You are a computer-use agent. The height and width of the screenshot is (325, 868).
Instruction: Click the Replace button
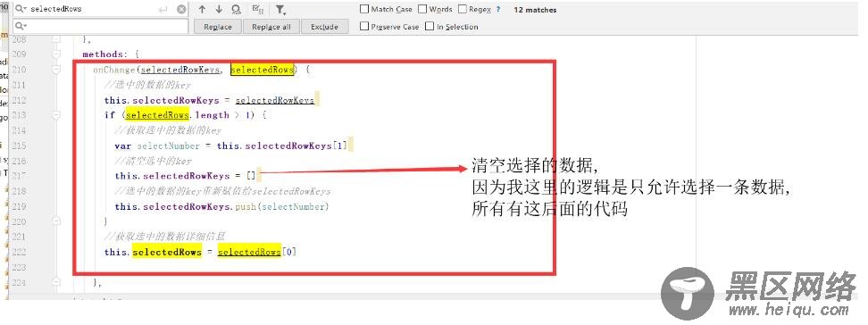218,27
